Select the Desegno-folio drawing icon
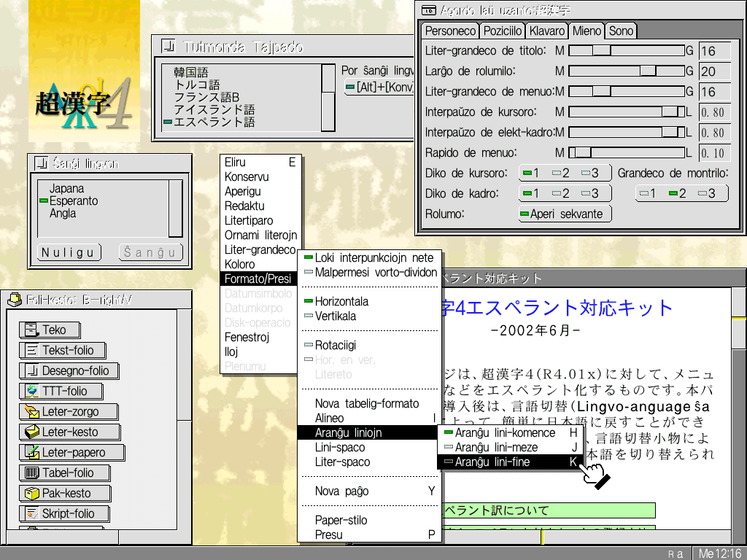747x560 pixels. pos(31,370)
